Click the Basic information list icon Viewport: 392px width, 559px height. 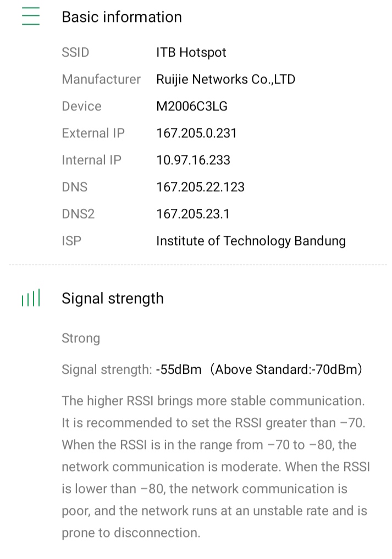click(31, 17)
